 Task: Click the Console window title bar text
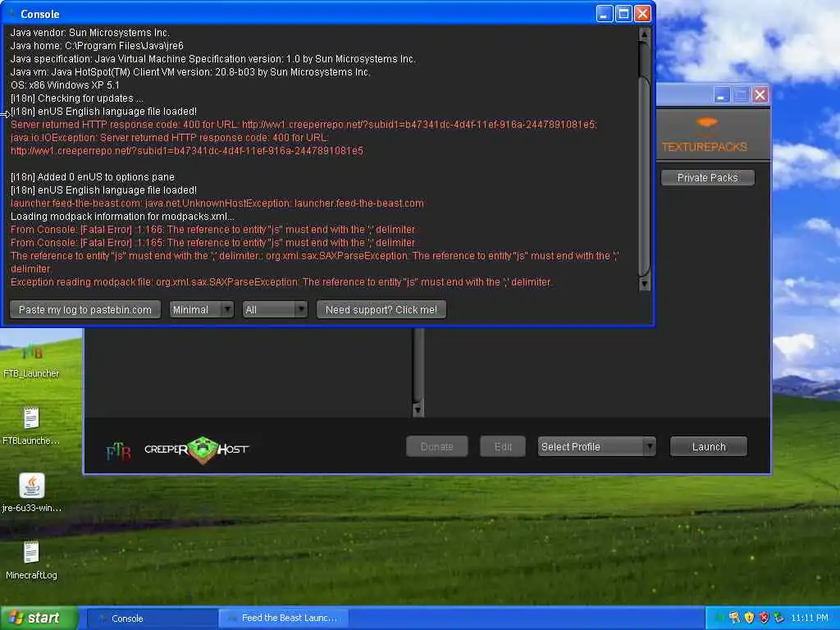pyautogui.click(x=39, y=14)
